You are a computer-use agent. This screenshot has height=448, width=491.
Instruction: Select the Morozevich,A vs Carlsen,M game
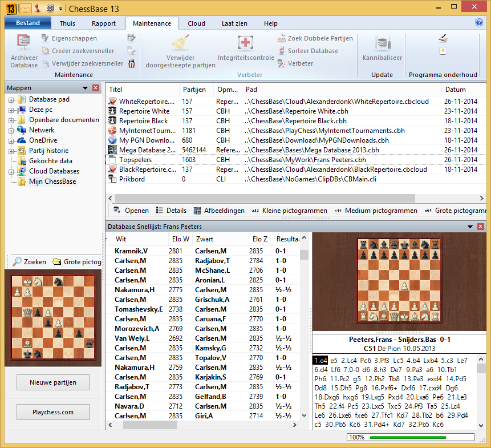(203, 329)
